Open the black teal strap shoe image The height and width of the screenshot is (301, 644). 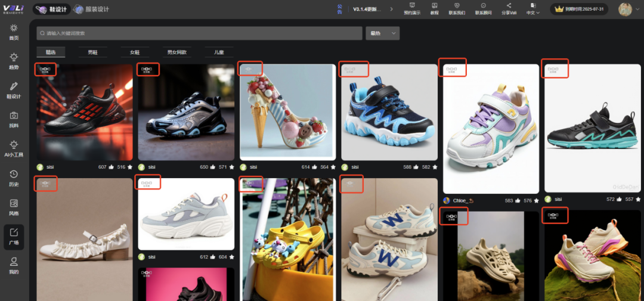click(593, 128)
